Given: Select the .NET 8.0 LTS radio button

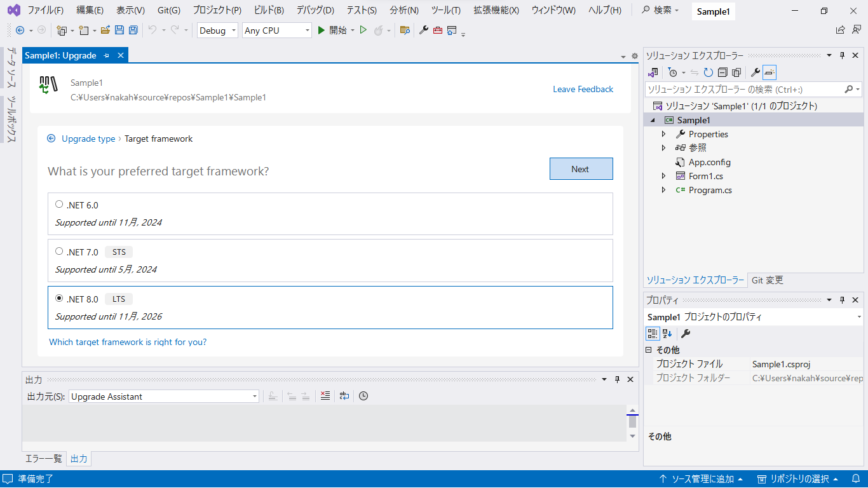Looking at the screenshot, I should [59, 299].
